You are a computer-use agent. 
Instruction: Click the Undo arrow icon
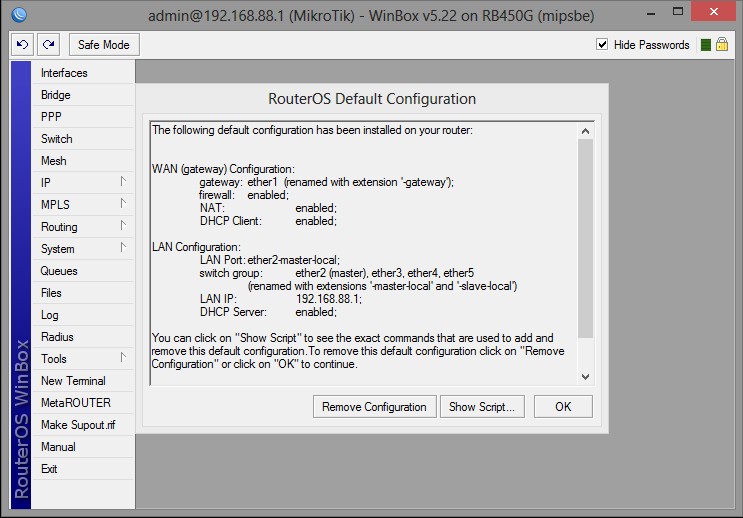coord(22,45)
